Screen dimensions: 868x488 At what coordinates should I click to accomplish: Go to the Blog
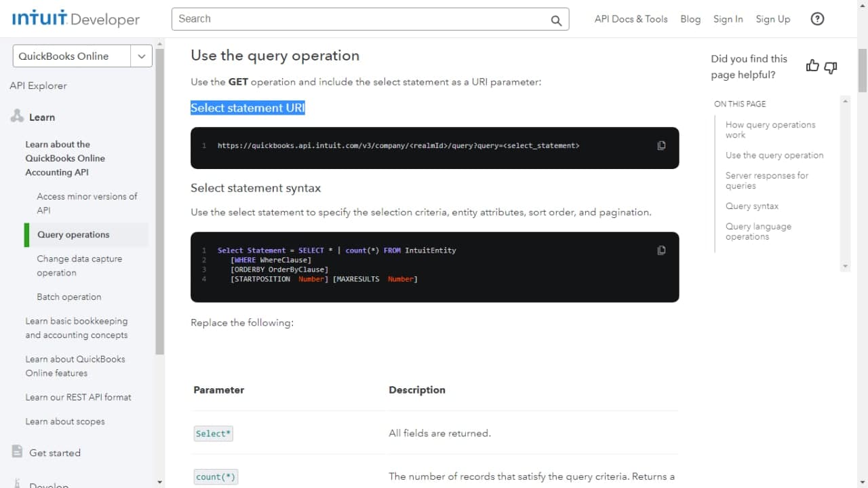point(690,19)
